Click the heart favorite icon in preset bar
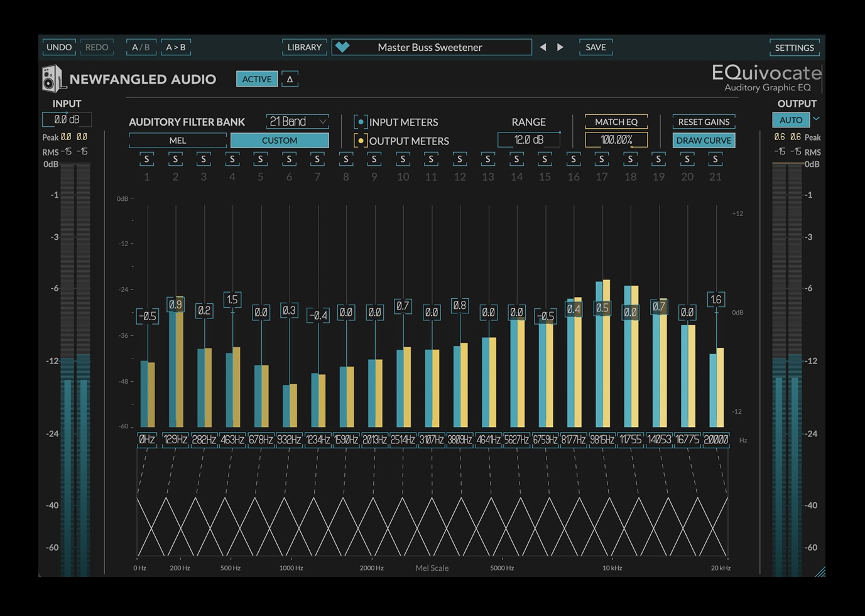 point(342,47)
